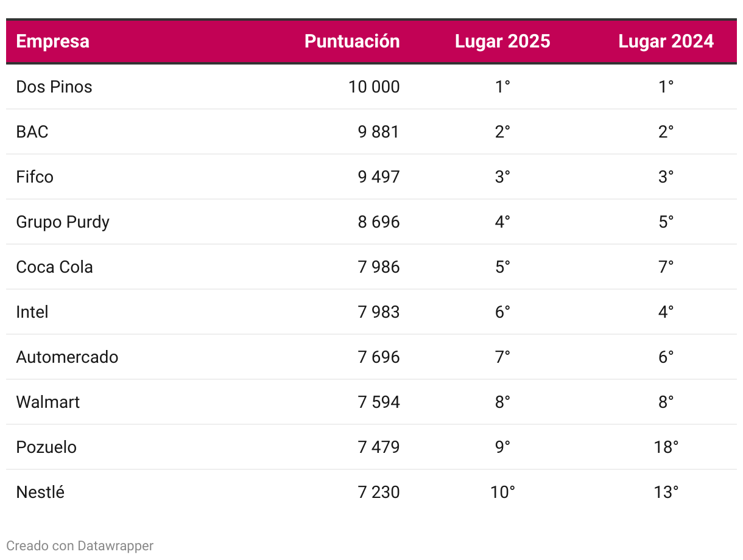Select Pozuelo's 18° 2024 ranking
The width and height of the screenshot is (743, 560).
tap(666, 447)
